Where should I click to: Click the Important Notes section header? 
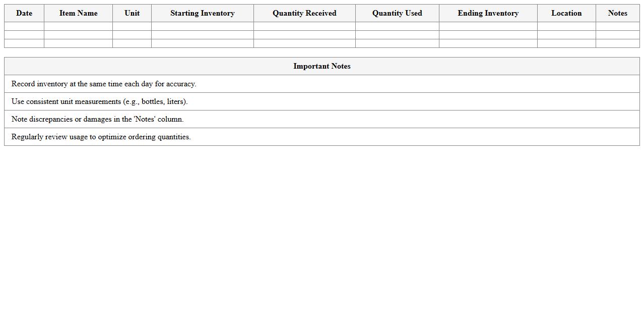coord(321,66)
